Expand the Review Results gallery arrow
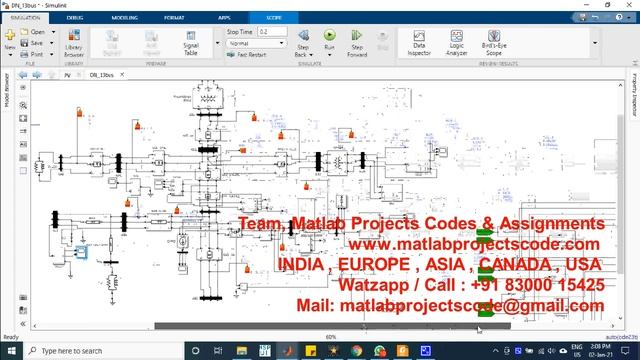The image size is (640, 360). (x=595, y=43)
